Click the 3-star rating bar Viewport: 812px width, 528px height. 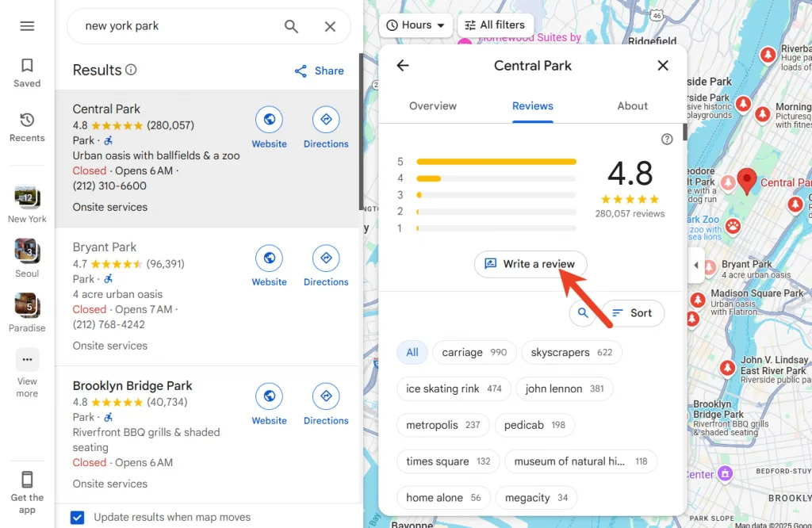click(x=496, y=195)
